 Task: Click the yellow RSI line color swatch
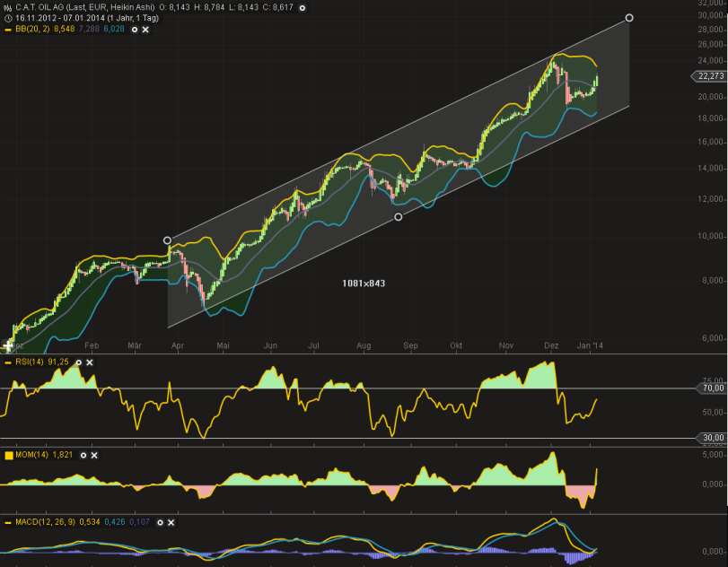click(8, 362)
